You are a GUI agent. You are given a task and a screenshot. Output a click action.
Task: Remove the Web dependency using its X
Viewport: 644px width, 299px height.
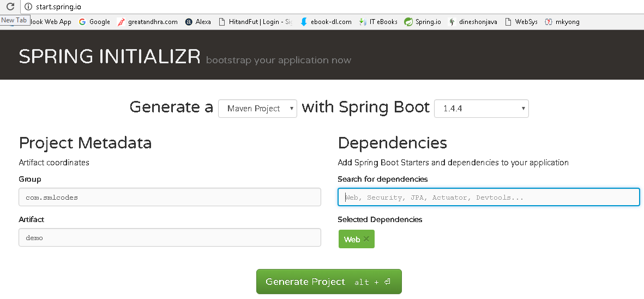click(x=366, y=239)
